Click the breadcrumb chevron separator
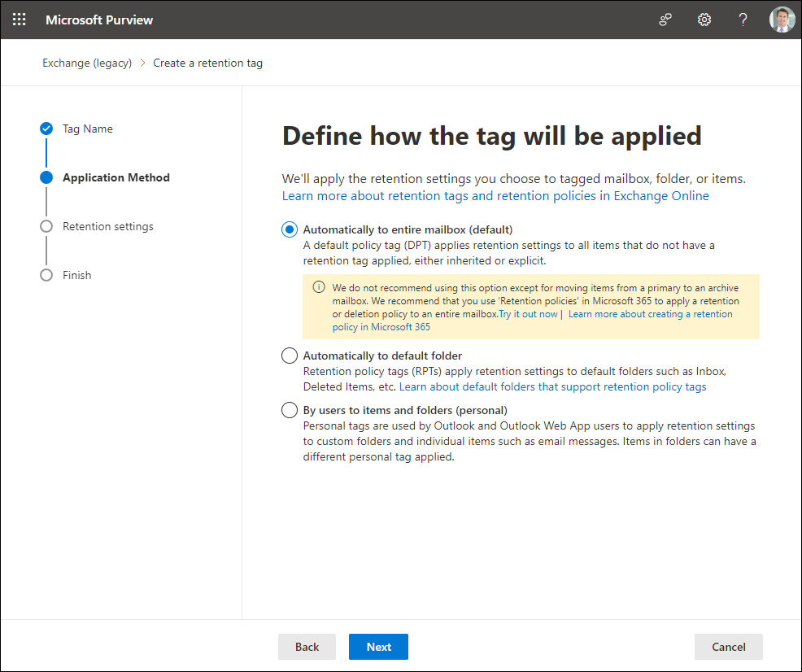 (142, 63)
